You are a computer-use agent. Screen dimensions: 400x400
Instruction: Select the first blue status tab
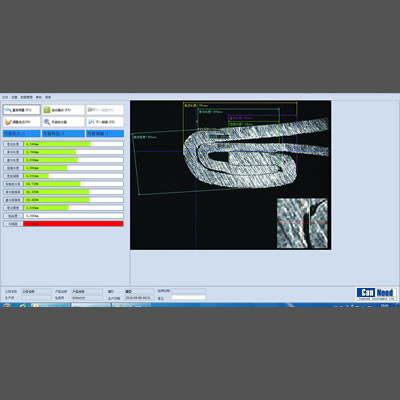click(22, 133)
